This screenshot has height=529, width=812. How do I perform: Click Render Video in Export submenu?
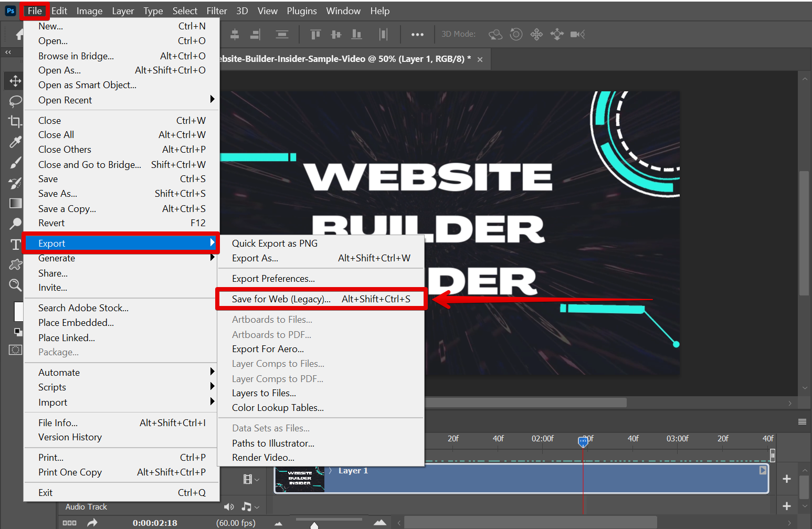[x=263, y=458]
